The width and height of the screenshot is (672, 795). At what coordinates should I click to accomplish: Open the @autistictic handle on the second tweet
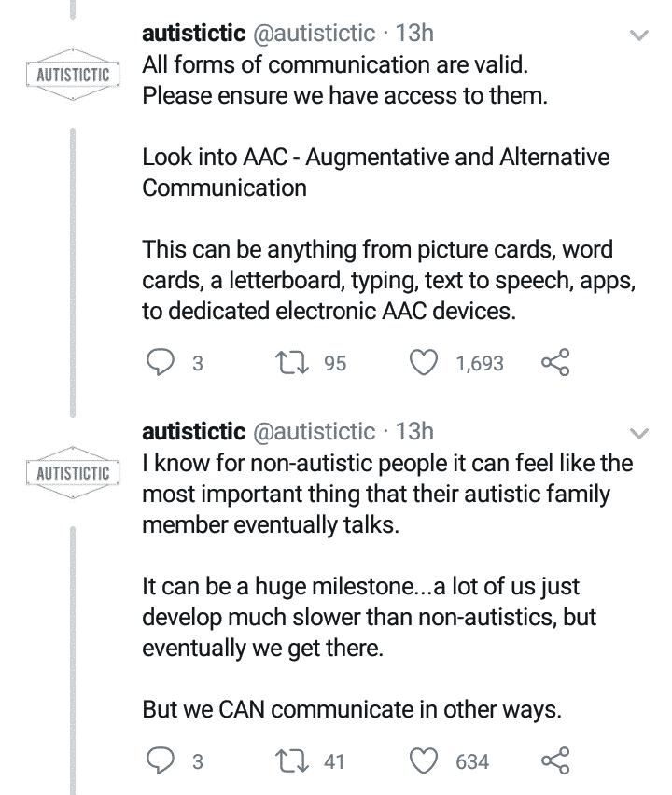(x=314, y=432)
